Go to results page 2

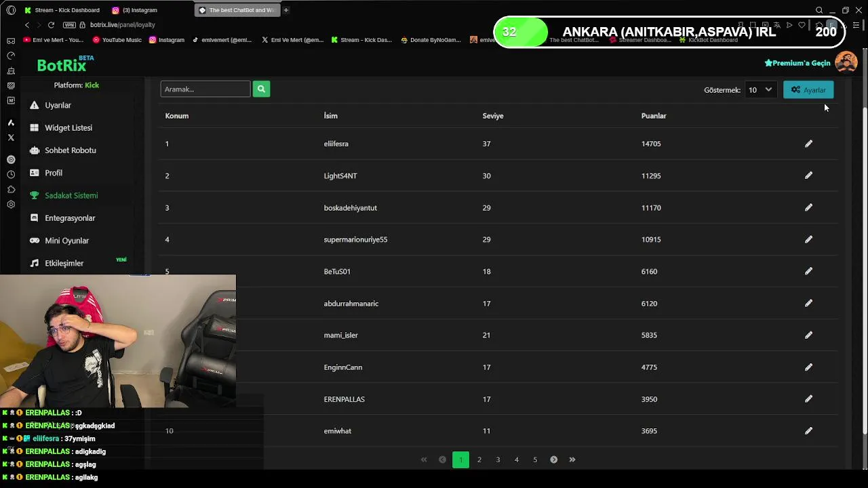click(x=479, y=460)
